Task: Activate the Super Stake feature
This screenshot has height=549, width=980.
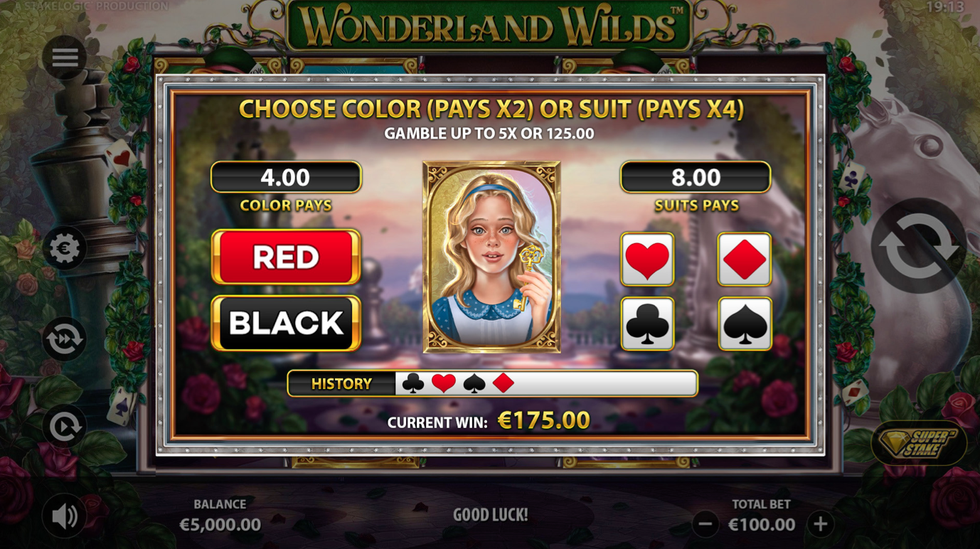Action: 919,444
